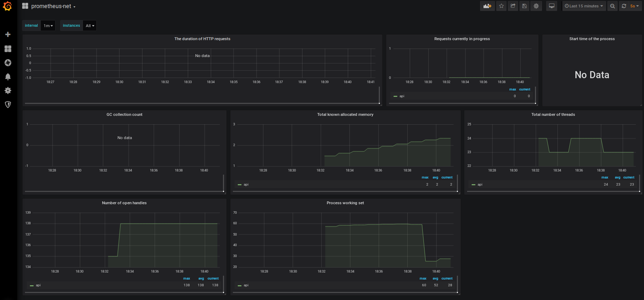Change api series color in working set legend

click(x=240, y=286)
